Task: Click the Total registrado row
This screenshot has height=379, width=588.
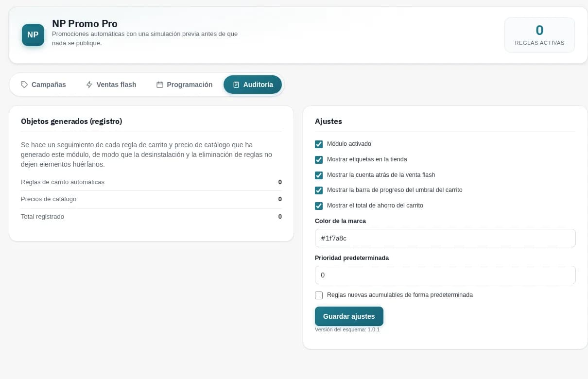Action: (151, 217)
